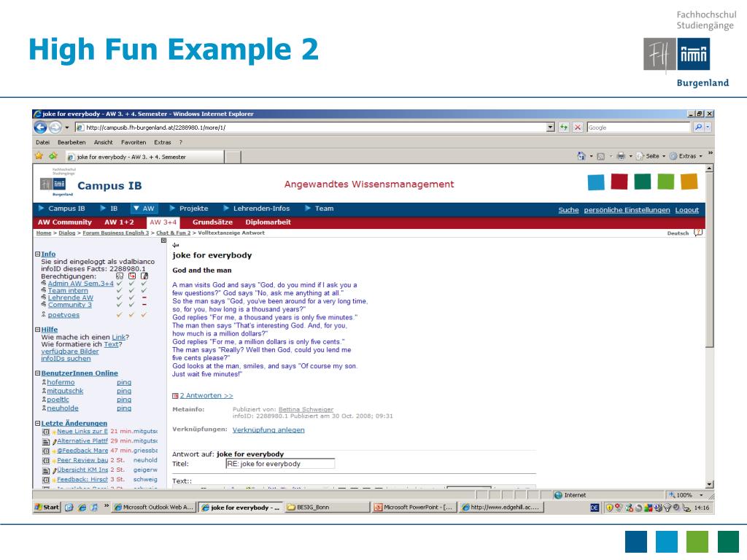Click the Show Desktop icon in quick launch
747x560 pixels.
69,507
